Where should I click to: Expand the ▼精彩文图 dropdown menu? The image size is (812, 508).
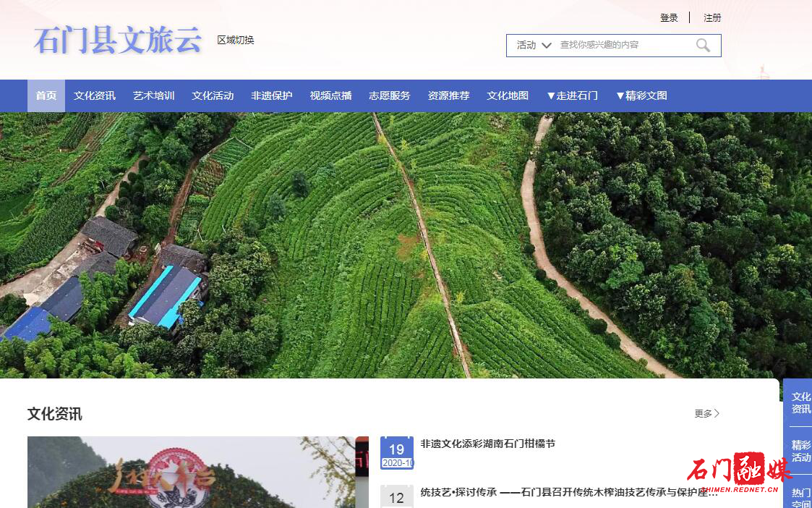click(641, 96)
